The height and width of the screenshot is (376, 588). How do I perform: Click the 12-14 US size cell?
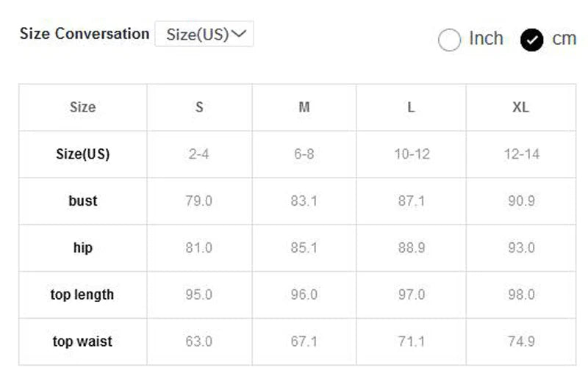coord(520,154)
